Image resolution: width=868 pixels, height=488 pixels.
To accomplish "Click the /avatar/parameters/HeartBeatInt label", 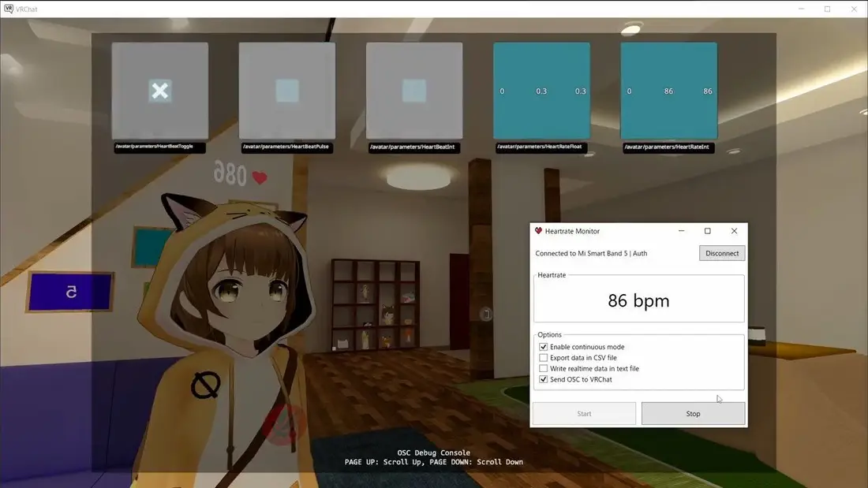I will point(414,147).
